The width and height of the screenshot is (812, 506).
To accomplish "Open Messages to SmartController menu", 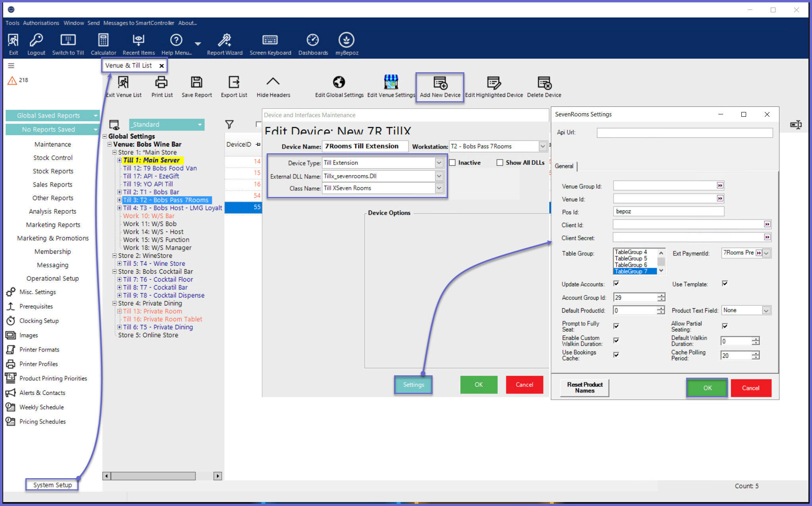I will pyautogui.click(x=139, y=23).
